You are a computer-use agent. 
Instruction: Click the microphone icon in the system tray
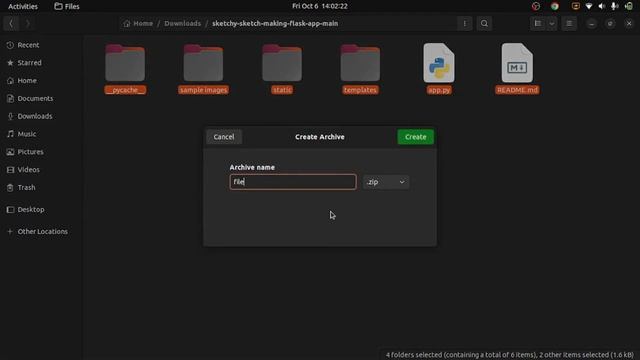coord(614,6)
